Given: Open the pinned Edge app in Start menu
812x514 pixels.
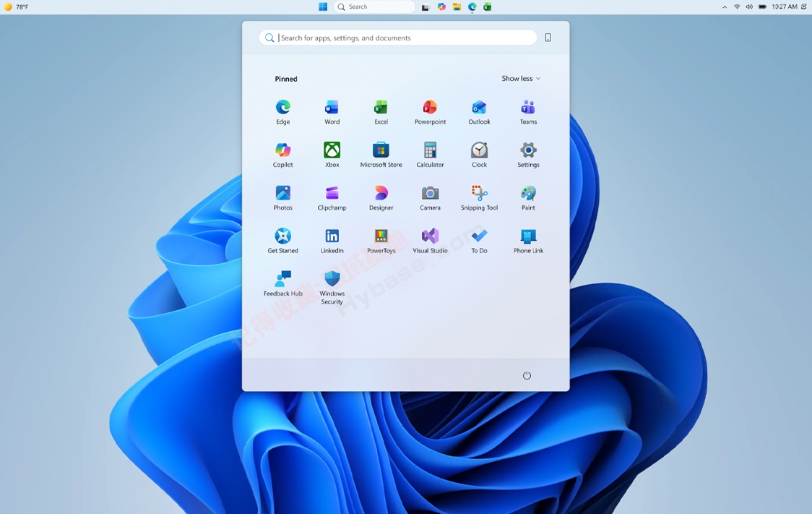Looking at the screenshot, I should 282,112.
